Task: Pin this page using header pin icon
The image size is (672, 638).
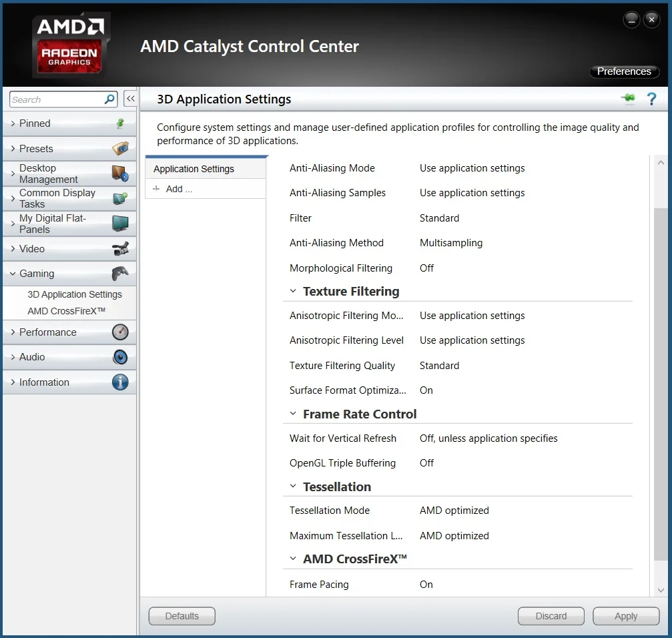Action: pos(628,99)
